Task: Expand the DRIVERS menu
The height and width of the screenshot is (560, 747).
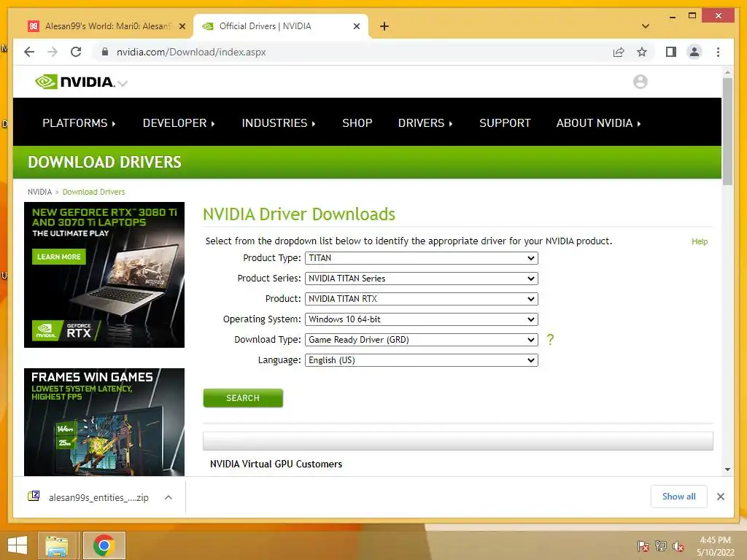Action: pyautogui.click(x=425, y=122)
